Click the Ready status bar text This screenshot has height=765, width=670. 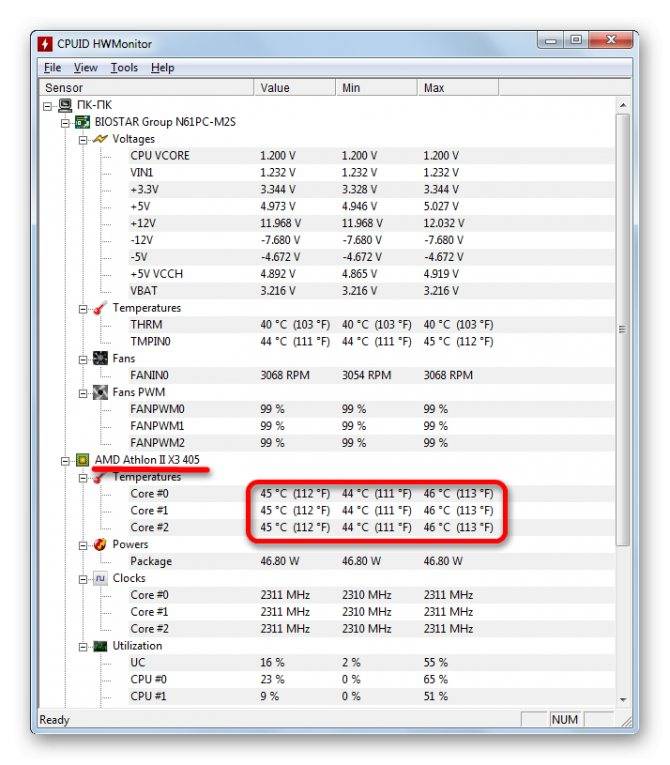pyautogui.click(x=54, y=720)
